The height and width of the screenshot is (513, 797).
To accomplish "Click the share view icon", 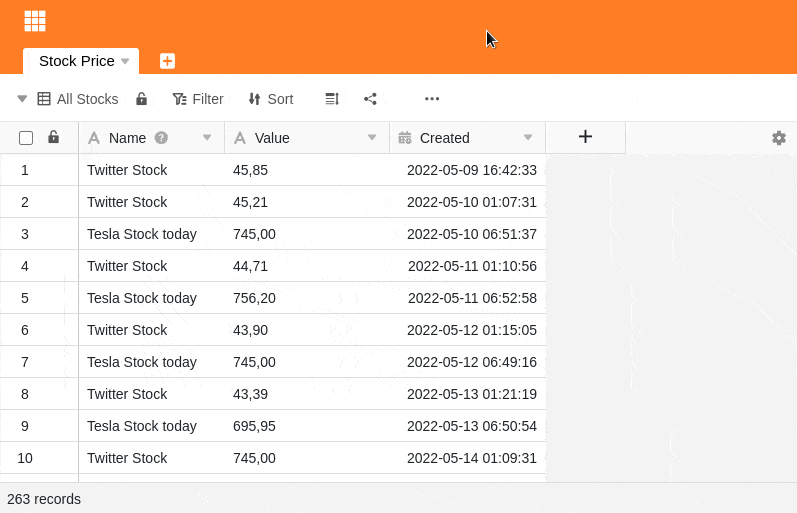I will 370,99.
